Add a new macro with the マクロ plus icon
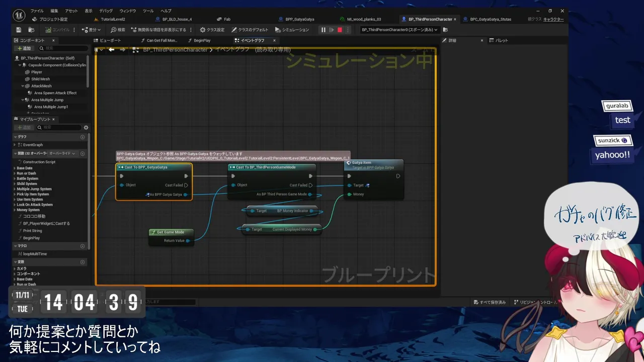This screenshot has height=362, width=644. [83, 246]
